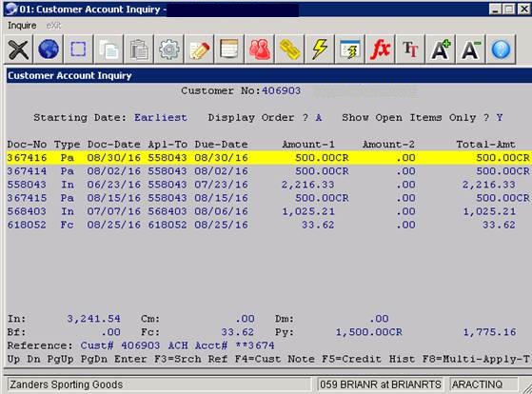Open the red people users icon
532x394 pixels.
259,49
